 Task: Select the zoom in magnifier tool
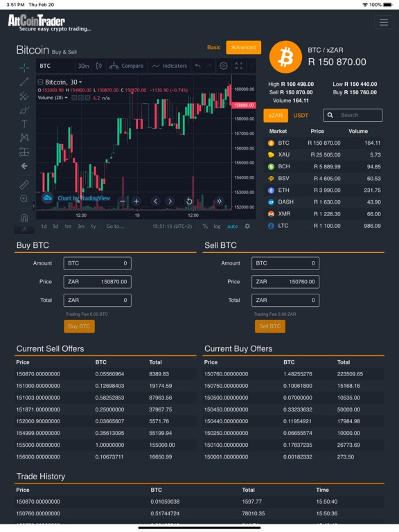[x=24, y=199]
